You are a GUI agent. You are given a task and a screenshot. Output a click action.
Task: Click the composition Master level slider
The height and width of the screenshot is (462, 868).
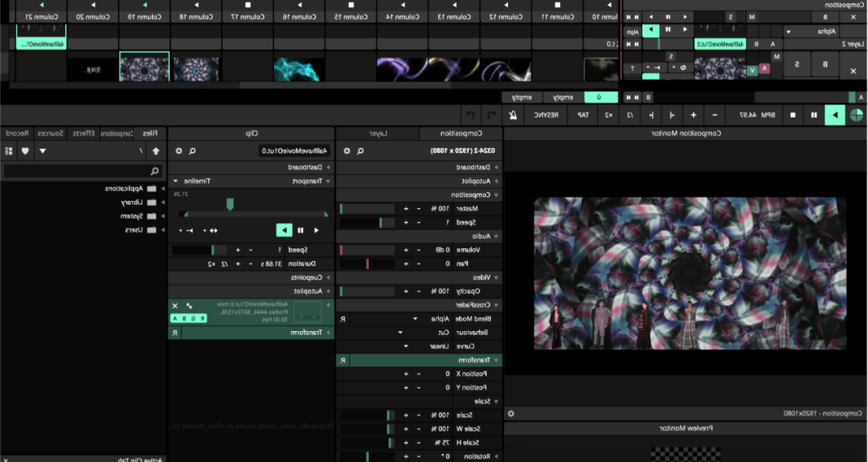click(x=366, y=209)
